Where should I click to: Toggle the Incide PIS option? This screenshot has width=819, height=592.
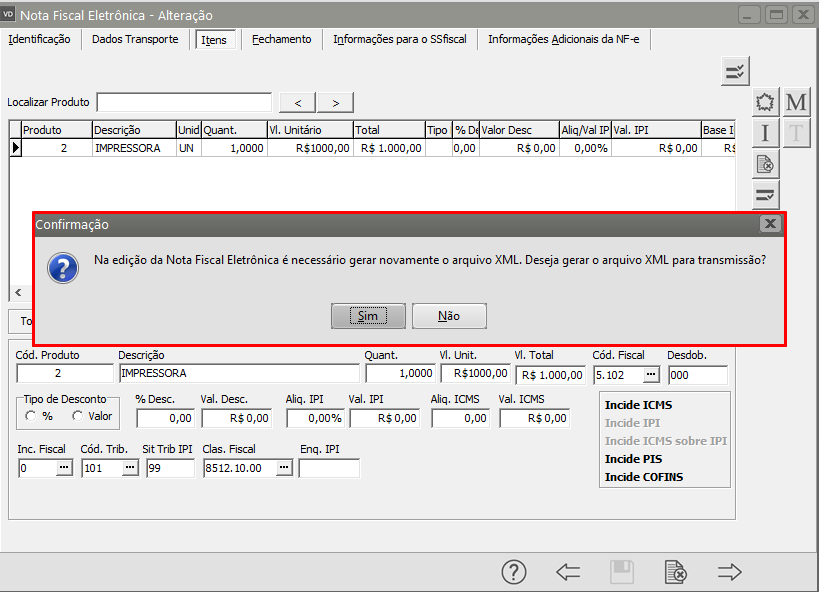pos(635,459)
